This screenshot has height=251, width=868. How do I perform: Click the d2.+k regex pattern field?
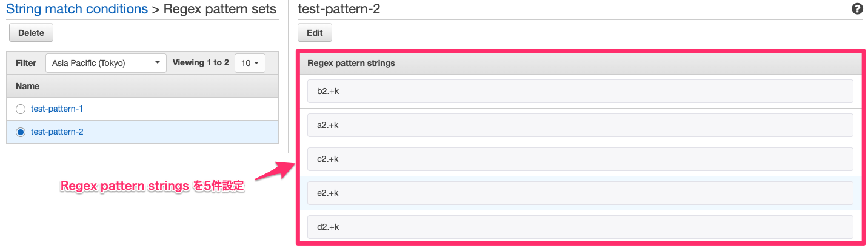pos(580,227)
